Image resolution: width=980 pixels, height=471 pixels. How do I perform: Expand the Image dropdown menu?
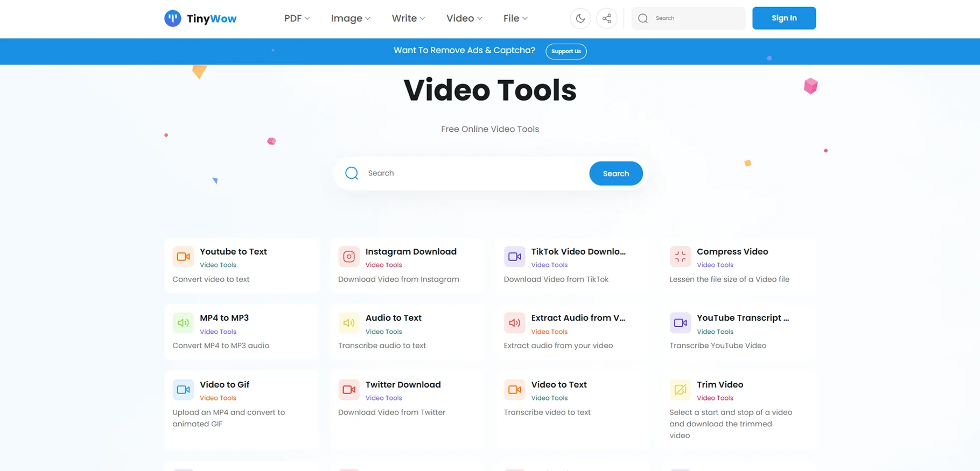(351, 18)
